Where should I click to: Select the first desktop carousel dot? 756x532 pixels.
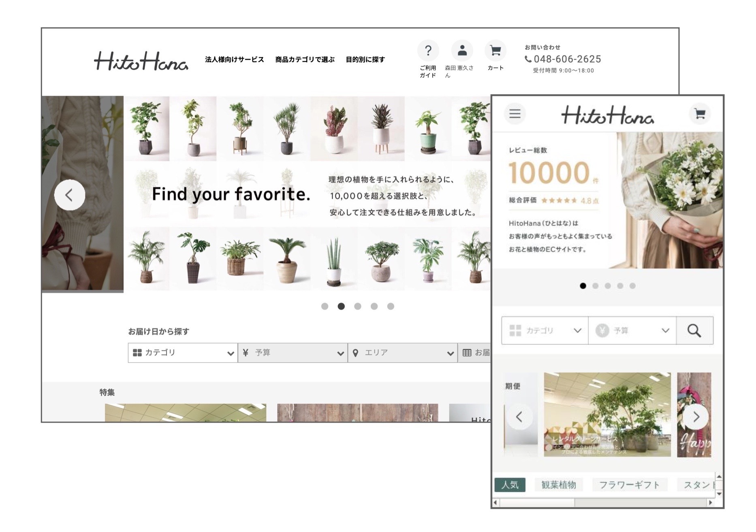click(x=325, y=306)
